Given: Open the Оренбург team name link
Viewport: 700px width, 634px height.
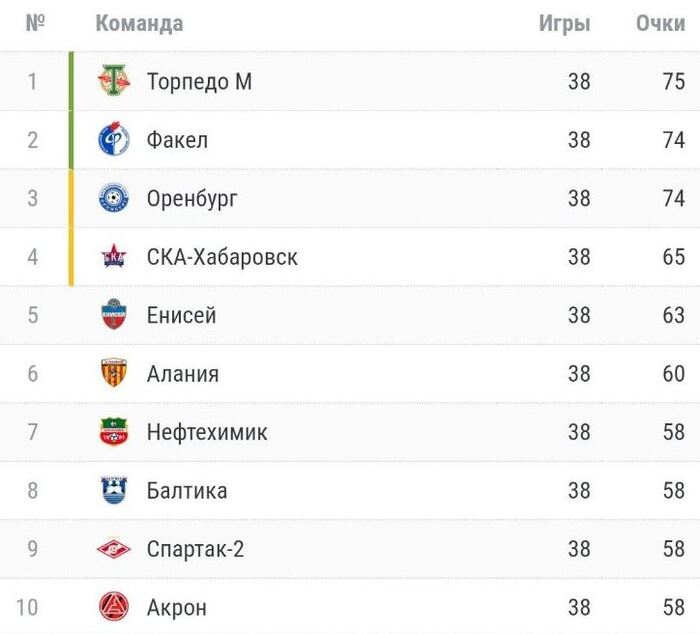Looking at the screenshot, I should pyautogui.click(x=192, y=198).
